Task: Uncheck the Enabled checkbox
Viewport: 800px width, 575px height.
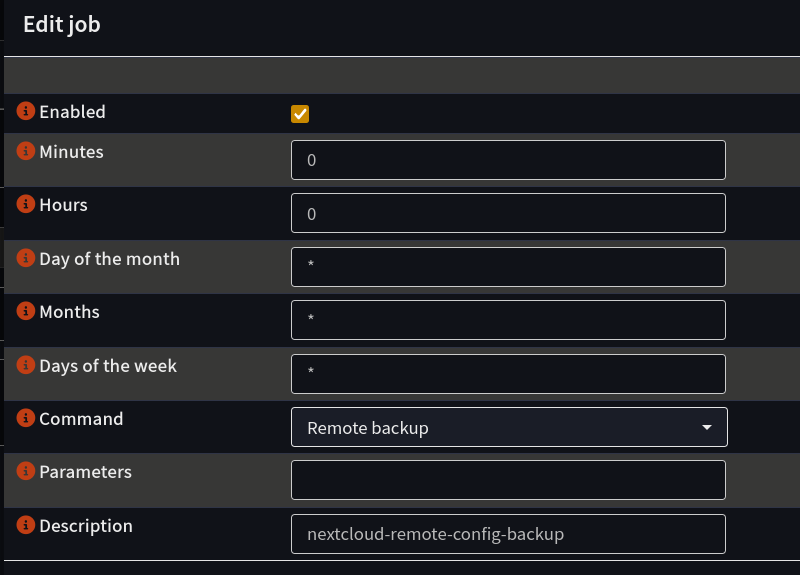Action: pos(300,114)
